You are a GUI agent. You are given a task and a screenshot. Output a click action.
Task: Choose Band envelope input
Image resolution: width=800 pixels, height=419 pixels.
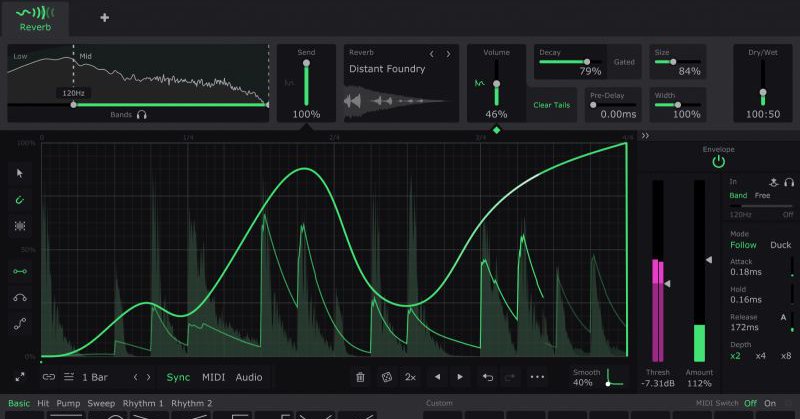(738, 195)
